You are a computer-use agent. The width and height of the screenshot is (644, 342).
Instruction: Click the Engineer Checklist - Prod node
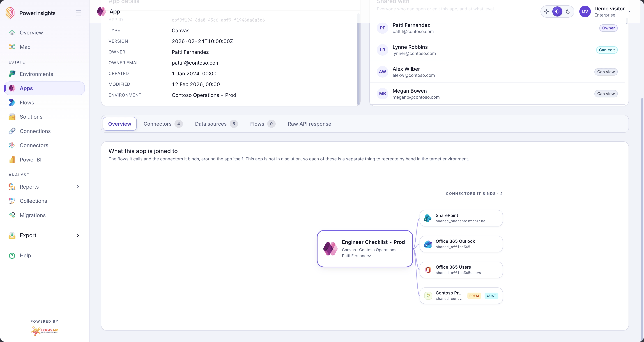[365, 249]
